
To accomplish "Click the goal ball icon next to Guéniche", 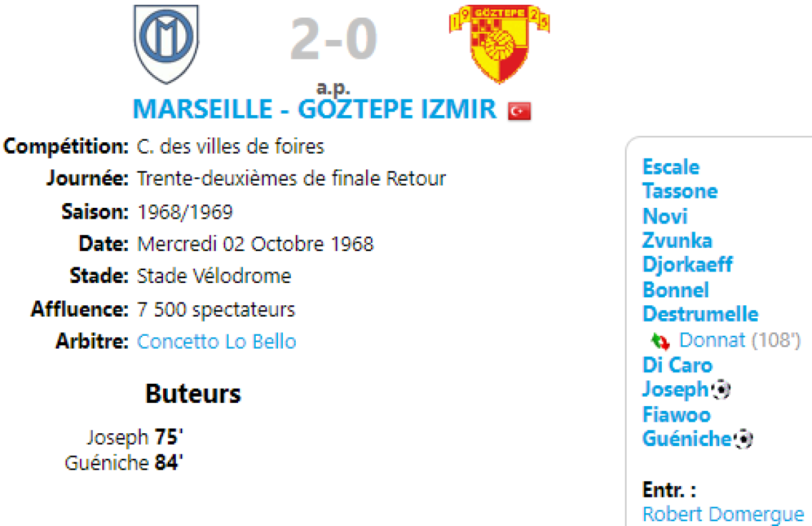I will click(743, 439).
